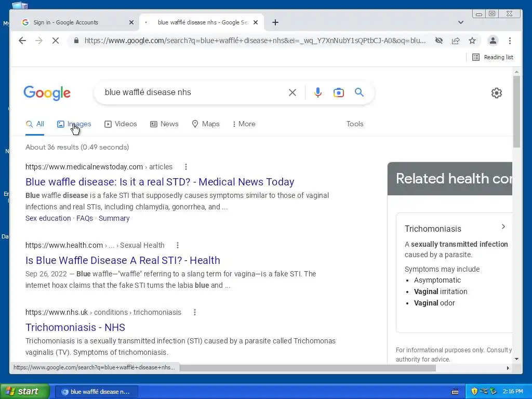532x399 pixels.
Task: Click horizontal scrollbar right arrow
Action: coord(508,368)
